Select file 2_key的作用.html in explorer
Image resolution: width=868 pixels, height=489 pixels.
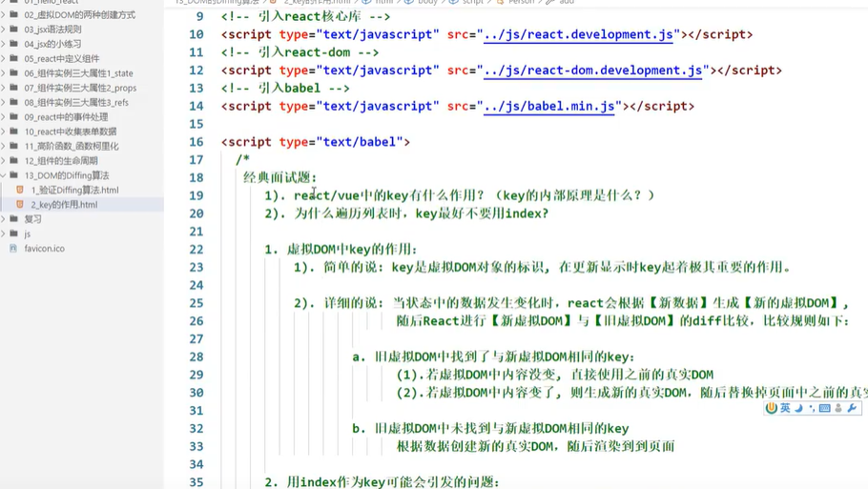[64, 204]
